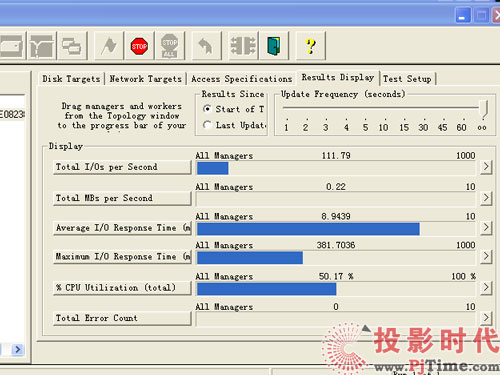Viewport: 500px width, 375px height.
Task: Open the Access Specifications tab
Action: point(242,79)
